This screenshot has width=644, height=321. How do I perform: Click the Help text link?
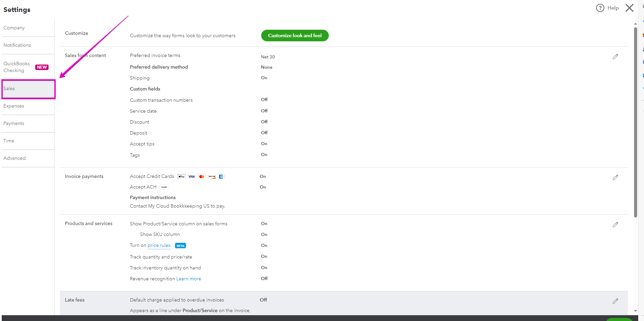click(613, 8)
